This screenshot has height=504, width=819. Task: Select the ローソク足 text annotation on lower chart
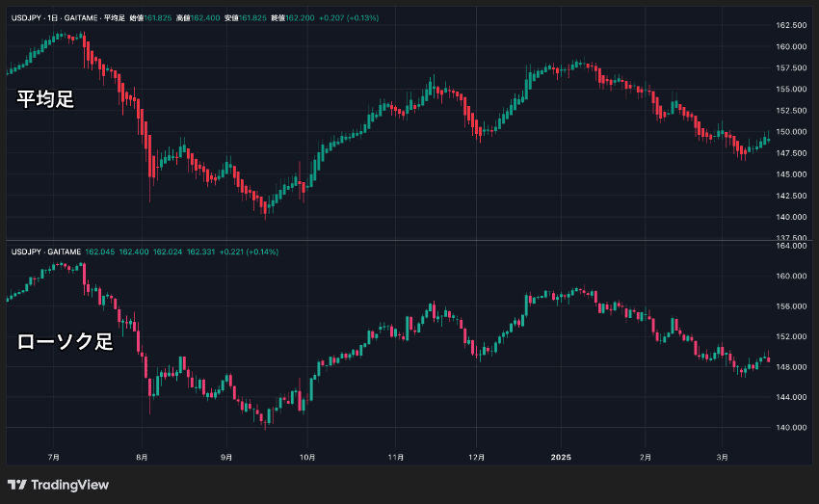65,341
